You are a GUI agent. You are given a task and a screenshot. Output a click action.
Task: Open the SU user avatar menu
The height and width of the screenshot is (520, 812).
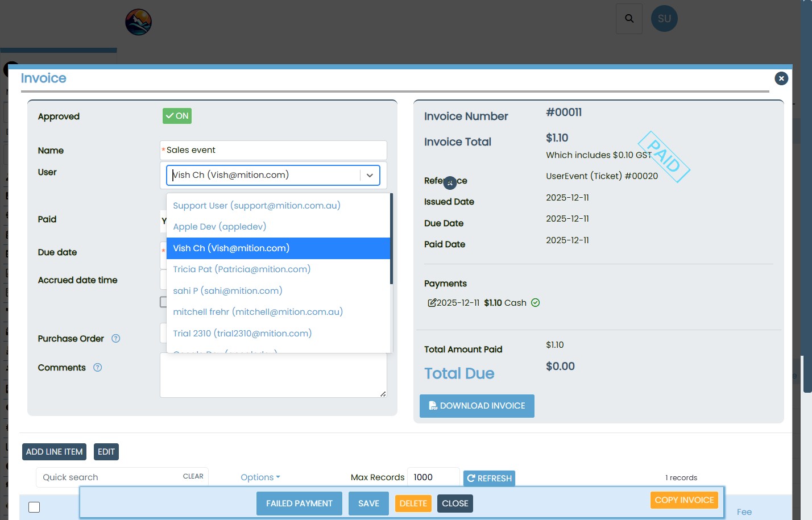(x=664, y=19)
